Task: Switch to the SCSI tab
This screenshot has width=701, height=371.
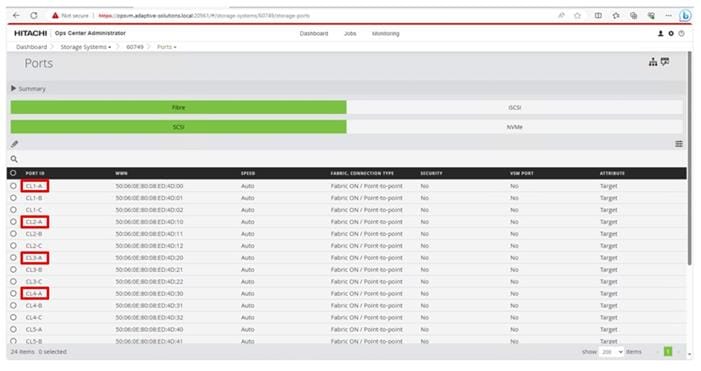Action: [x=178, y=127]
